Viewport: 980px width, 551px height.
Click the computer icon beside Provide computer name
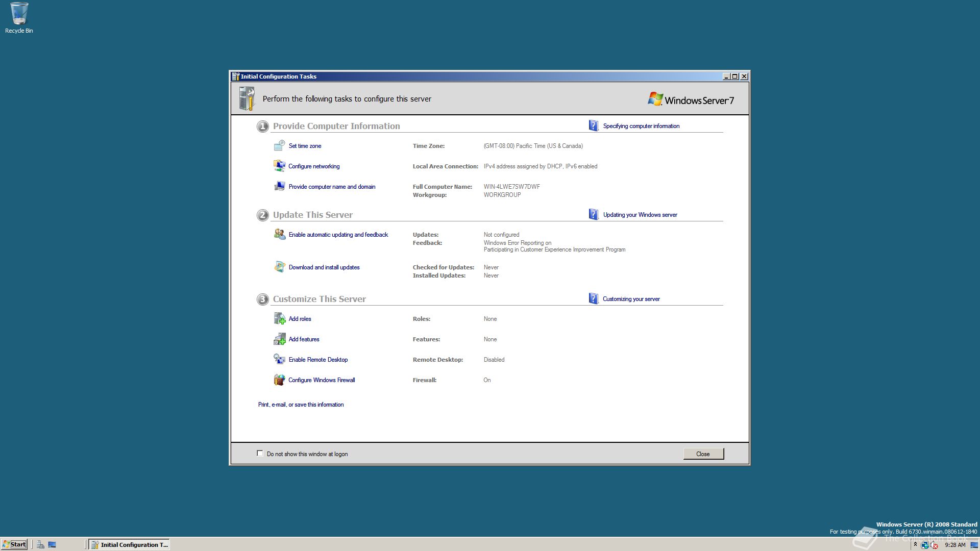click(279, 187)
